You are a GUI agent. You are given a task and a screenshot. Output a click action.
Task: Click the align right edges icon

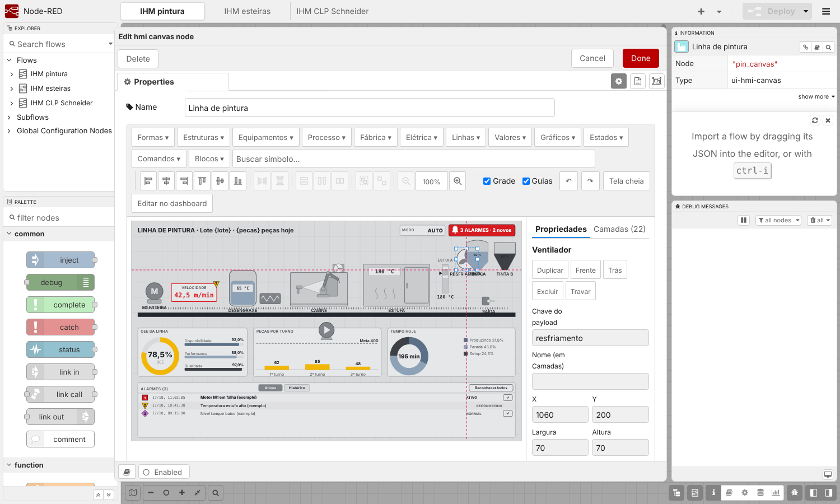click(184, 181)
